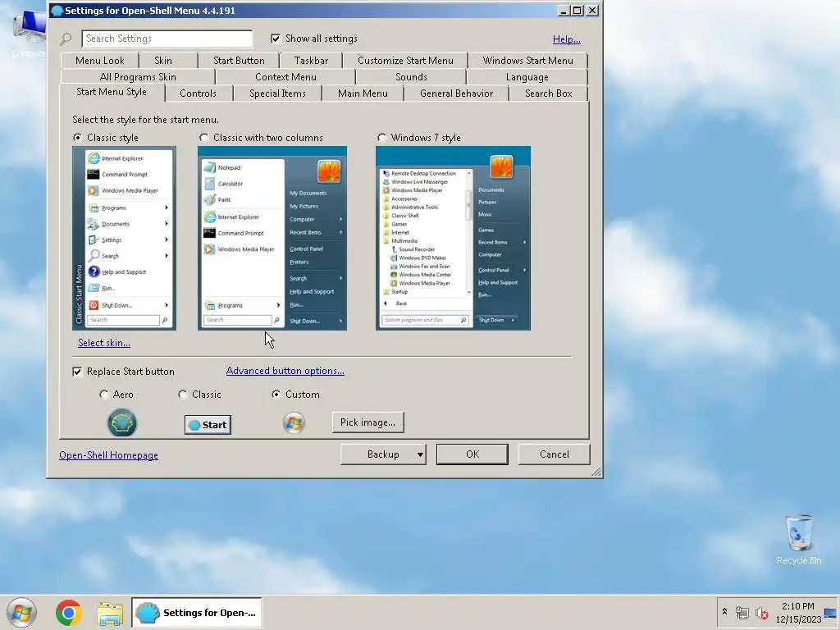Choose Aero start button option
Viewport: 840px width, 630px height.
[x=104, y=395]
